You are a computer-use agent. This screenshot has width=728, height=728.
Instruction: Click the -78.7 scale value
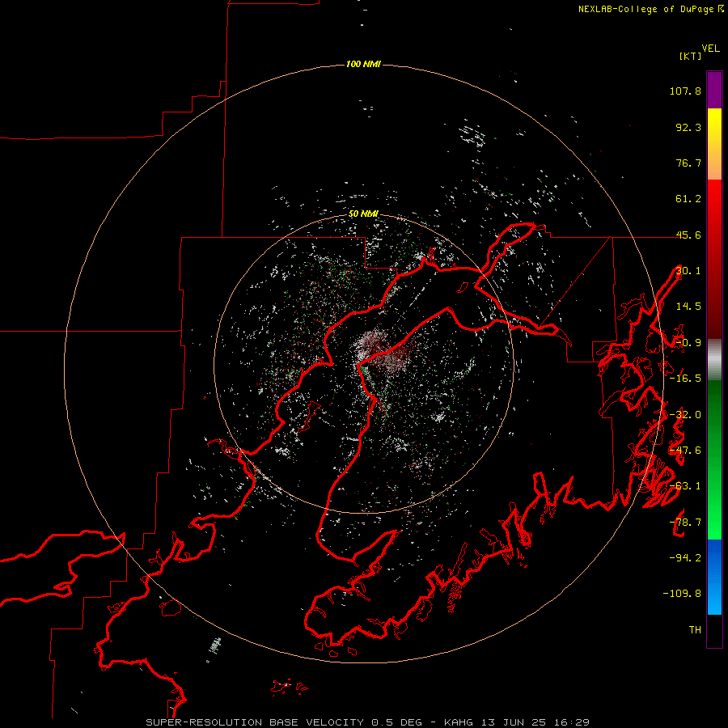[x=685, y=523]
